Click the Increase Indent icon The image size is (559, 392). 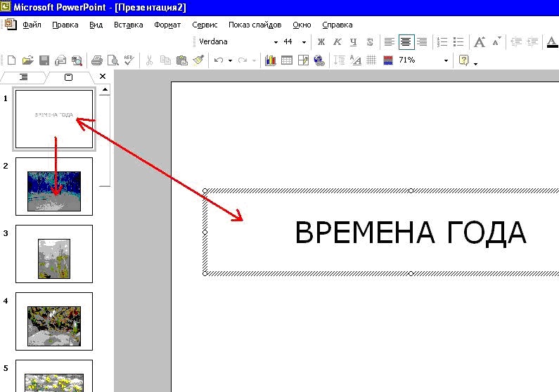532,42
